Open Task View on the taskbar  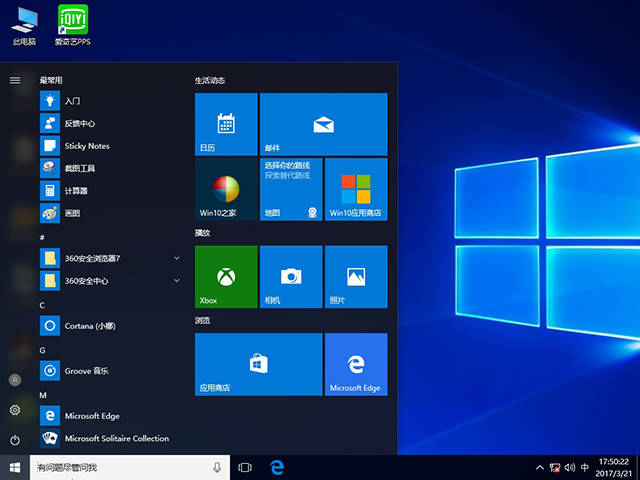[x=245, y=467]
